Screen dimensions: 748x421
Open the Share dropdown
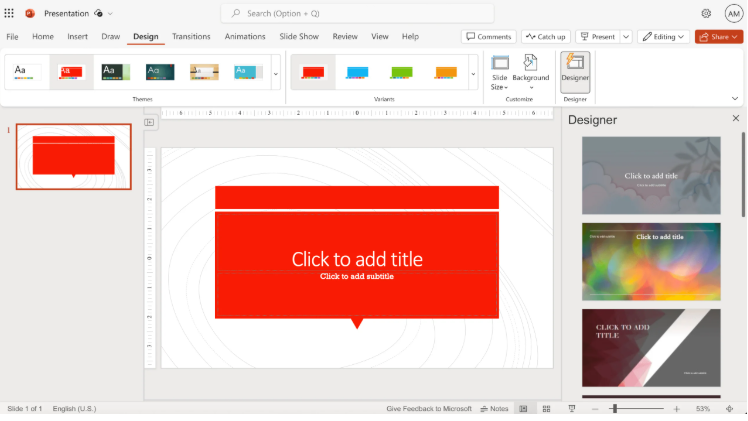point(719,37)
